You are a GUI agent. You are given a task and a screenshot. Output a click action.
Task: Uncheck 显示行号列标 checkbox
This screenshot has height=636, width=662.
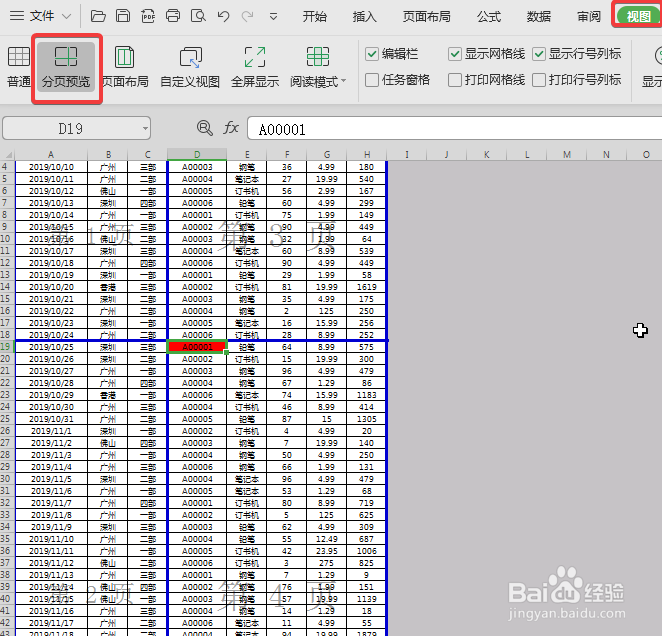click(x=539, y=54)
